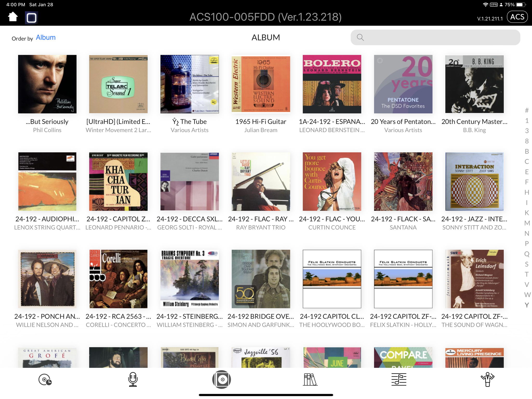Jump to index letter F
Image resolution: width=532 pixels, height=399 pixels.
click(x=527, y=182)
